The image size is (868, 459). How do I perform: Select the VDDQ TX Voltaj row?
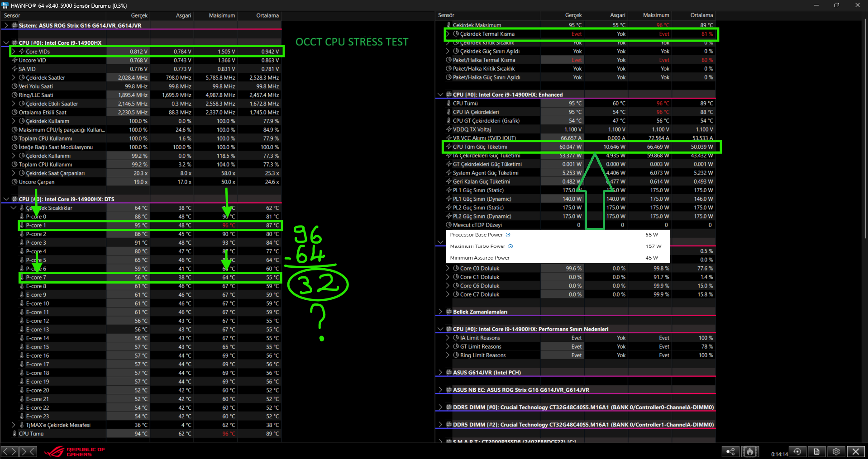(576, 129)
